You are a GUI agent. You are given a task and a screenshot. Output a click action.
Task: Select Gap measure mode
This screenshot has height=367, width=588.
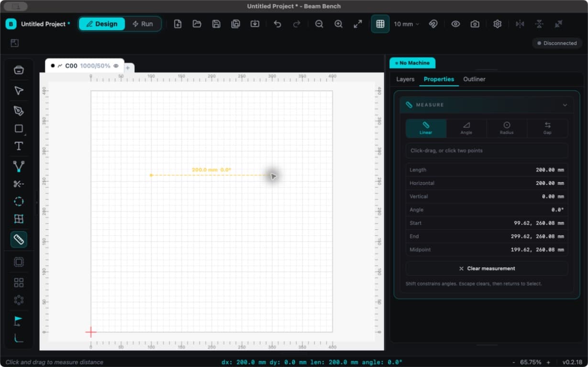pos(547,129)
